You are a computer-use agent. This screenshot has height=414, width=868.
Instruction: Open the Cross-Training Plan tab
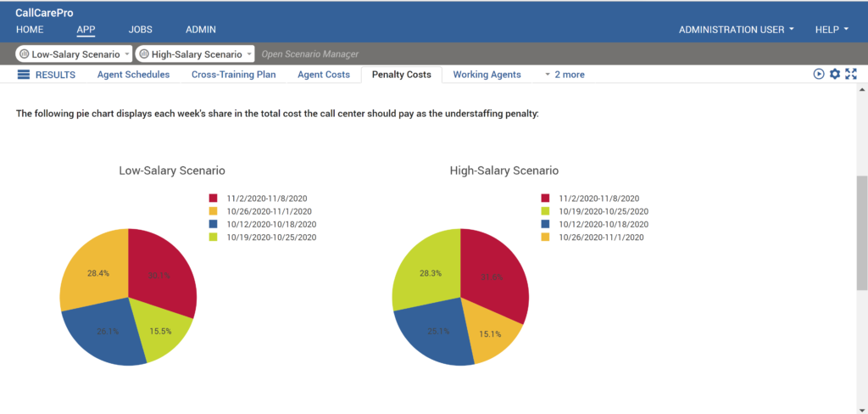233,75
